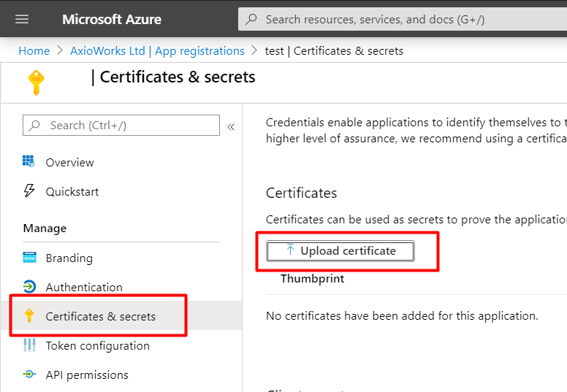Click the Microsoft Azure title
567x392 pixels.
coord(112,19)
